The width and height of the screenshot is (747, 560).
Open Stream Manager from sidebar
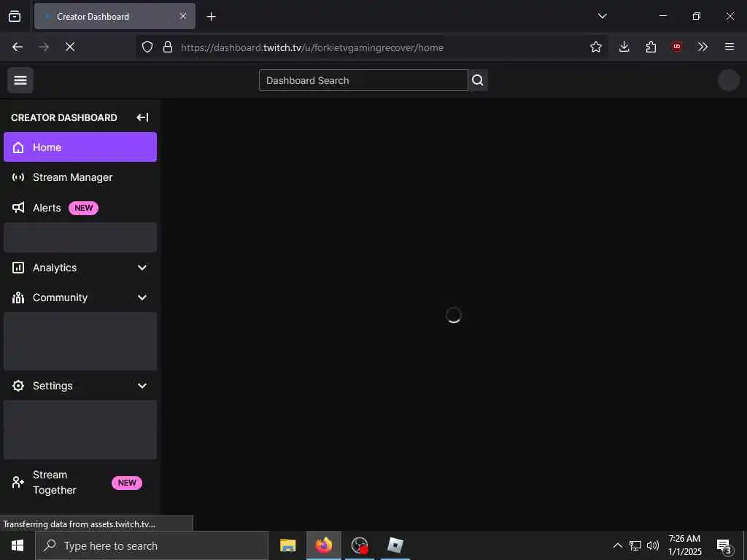point(80,177)
